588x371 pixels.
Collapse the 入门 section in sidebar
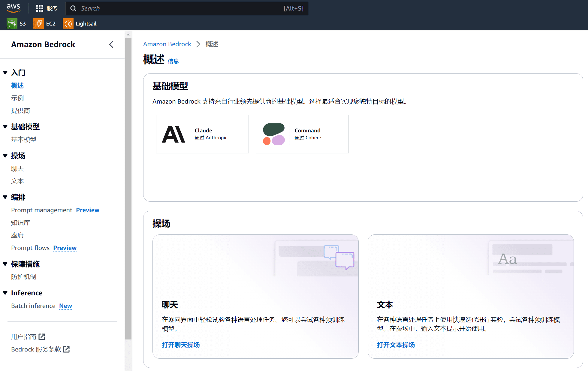(x=5, y=72)
